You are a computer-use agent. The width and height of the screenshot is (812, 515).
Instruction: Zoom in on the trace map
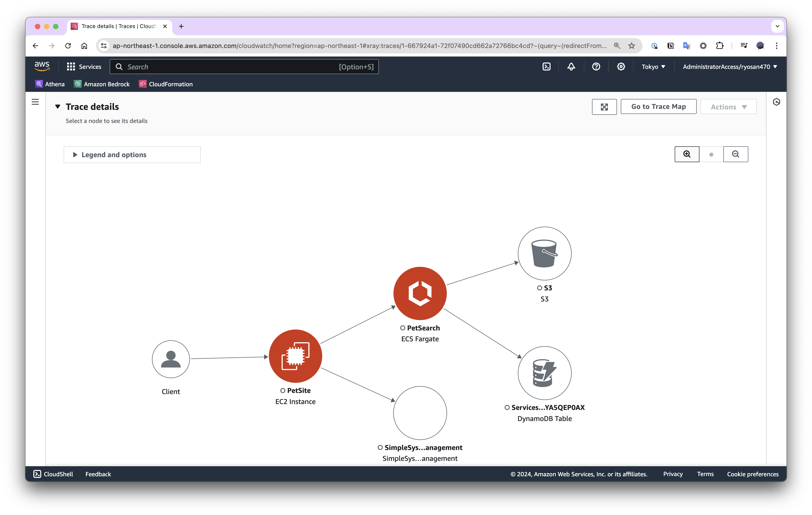pyautogui.click(x=686, y=154)
